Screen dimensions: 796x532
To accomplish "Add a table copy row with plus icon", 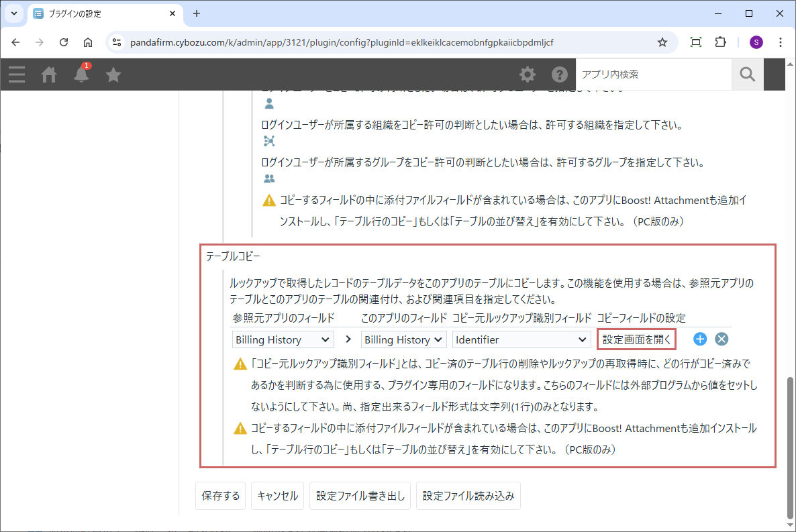I will point(700,339).
